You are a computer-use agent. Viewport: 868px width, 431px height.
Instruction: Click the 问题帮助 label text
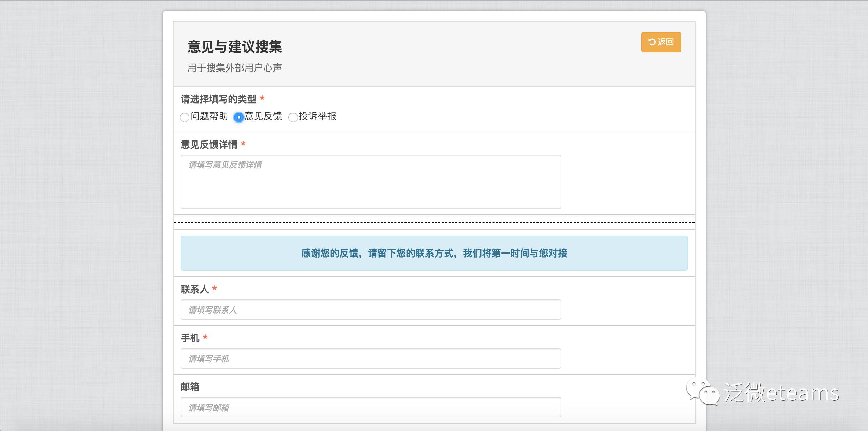[209, 116]
